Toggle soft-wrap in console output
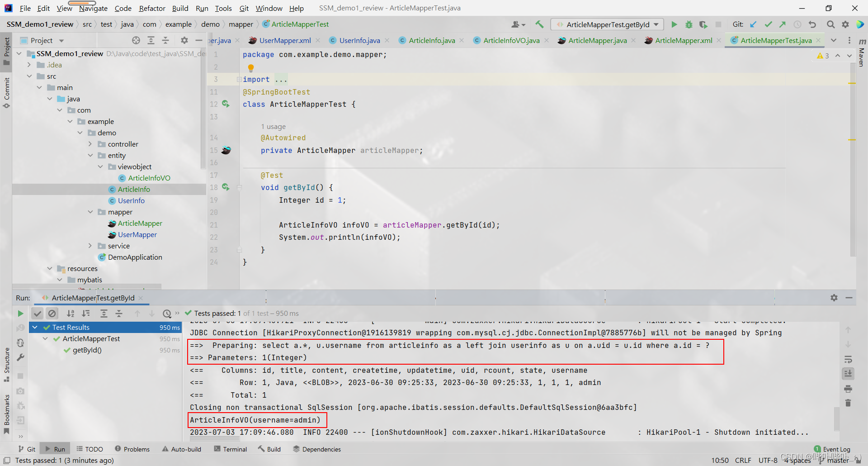Viewport: 868px width, 466px height. click(x=848, y=360)
